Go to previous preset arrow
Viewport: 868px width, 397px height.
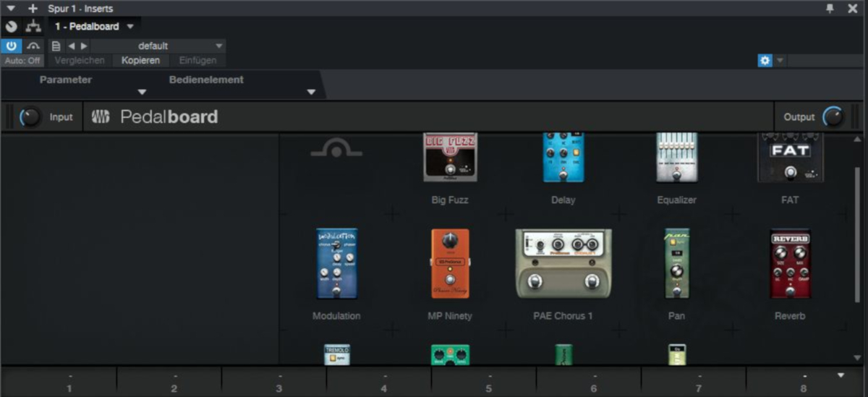[72, 46]
